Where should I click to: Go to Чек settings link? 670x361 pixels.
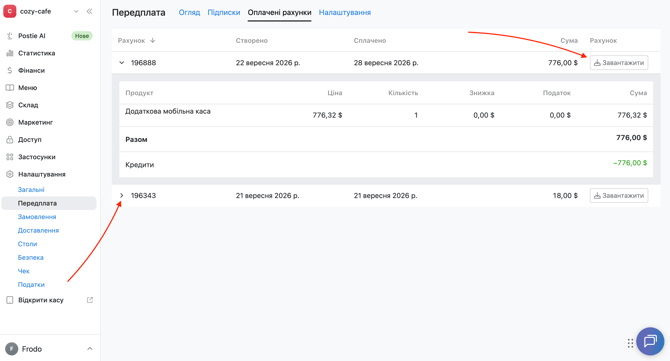pos(24,271)
